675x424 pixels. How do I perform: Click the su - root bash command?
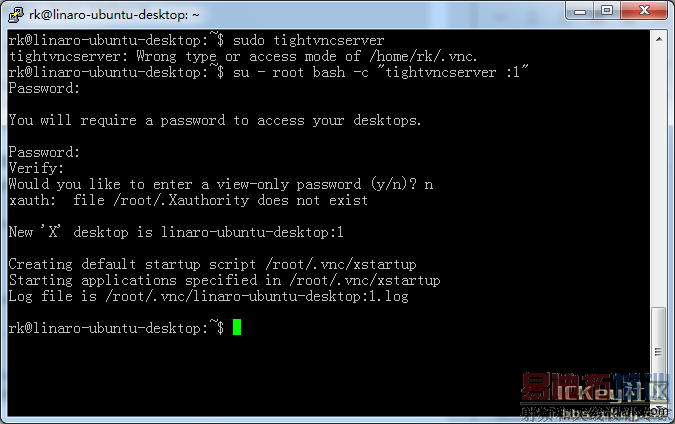[x=380, y=72]
